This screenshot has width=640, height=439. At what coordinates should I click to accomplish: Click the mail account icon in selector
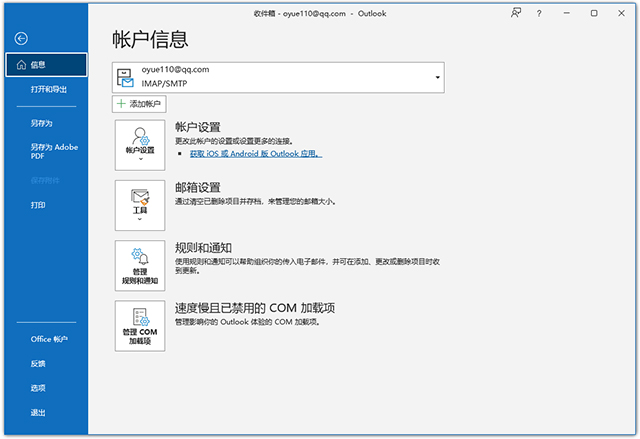coord(125,78)
